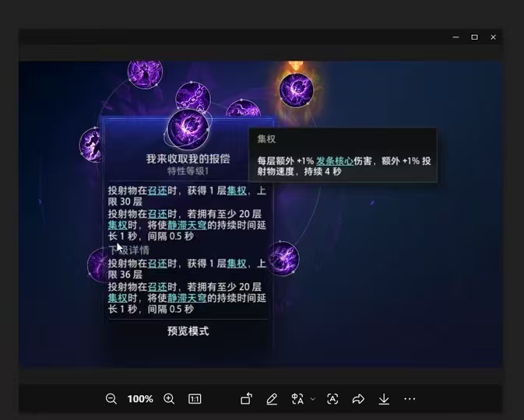Maximize the image viewer window
This screenshot has width=524, height=420.
[474, 37]
